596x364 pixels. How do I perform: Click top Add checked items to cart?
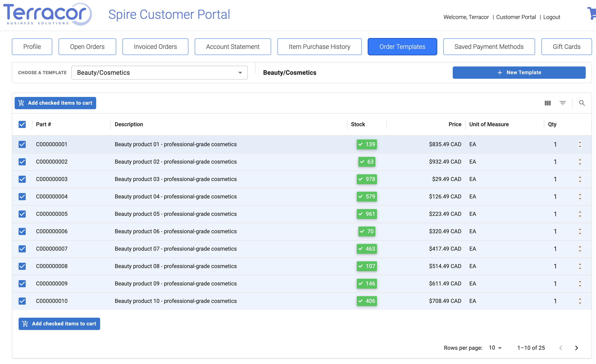[55, 103]
